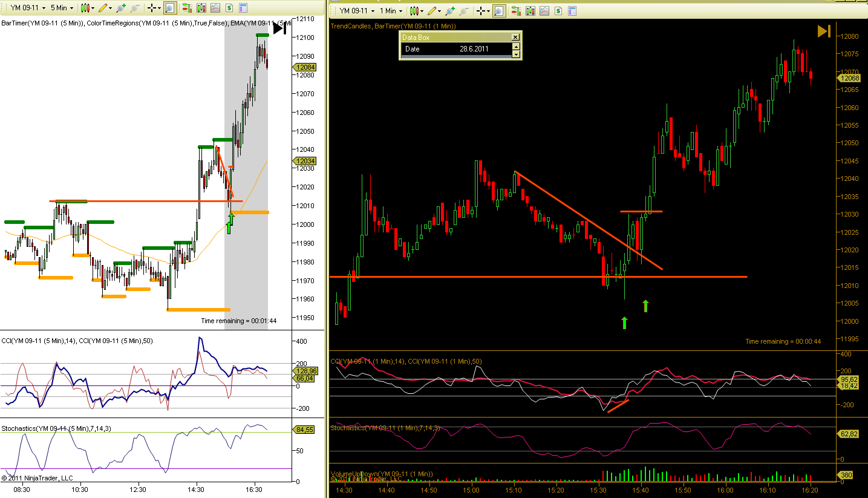Close the Data Box window

pyautogui.click(x=515, y=37)
